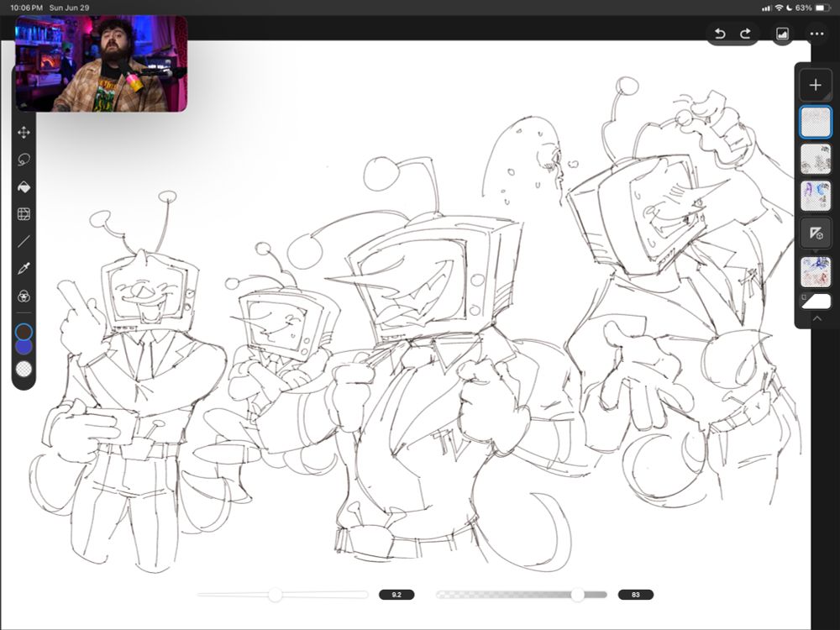This screenshot has width=840, height=630.
Task: Select the transparent checkered color swatch
Action: [x=24, y=369]
